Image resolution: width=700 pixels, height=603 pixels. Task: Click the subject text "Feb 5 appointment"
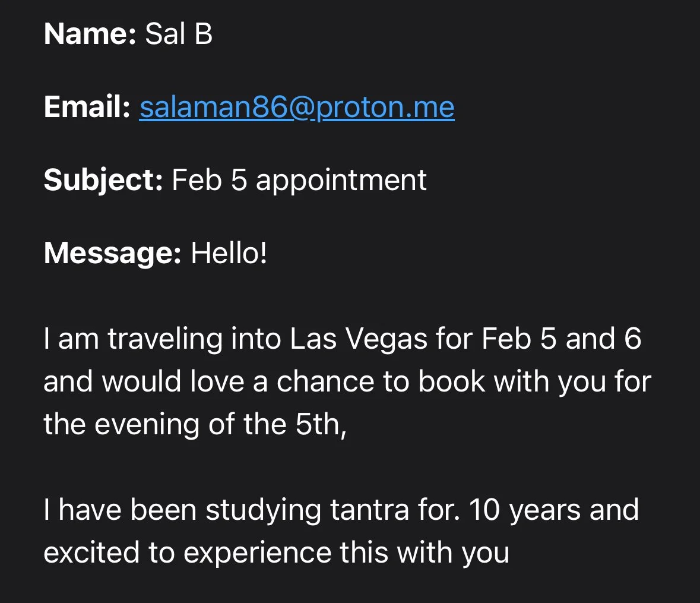(299, 180)
